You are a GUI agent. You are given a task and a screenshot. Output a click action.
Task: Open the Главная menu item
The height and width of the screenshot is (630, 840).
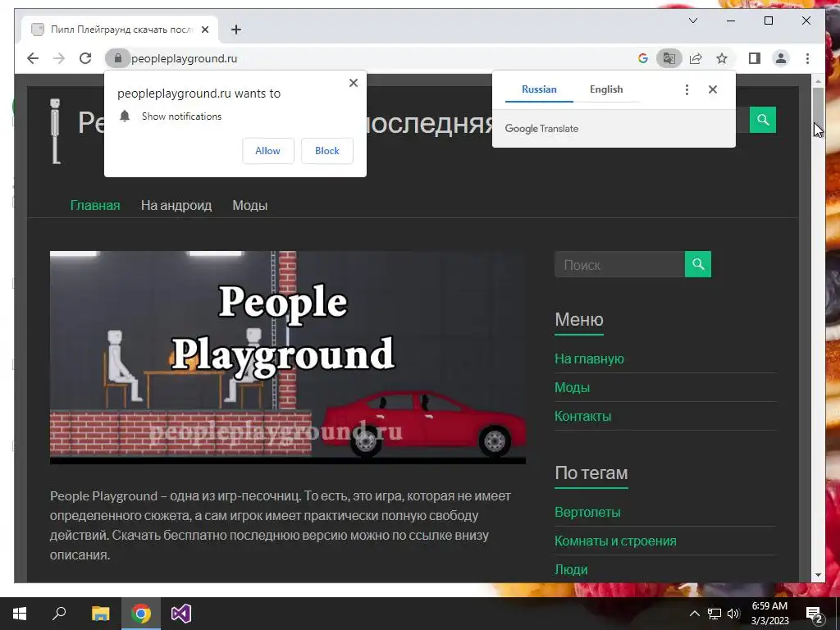95,205
